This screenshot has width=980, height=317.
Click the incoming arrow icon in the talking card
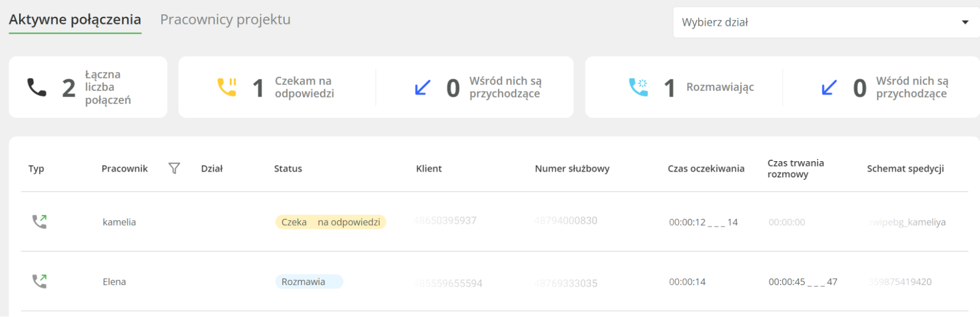click(829, 88)
